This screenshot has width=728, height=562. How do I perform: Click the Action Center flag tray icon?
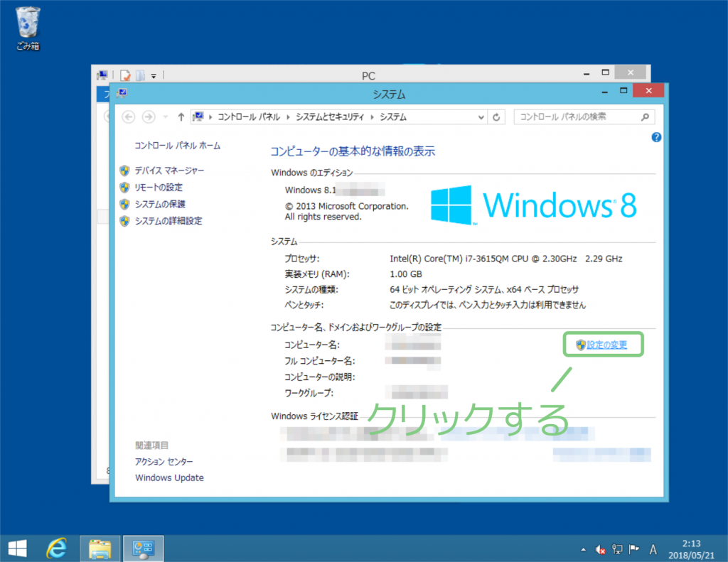(x=633, y=549)
